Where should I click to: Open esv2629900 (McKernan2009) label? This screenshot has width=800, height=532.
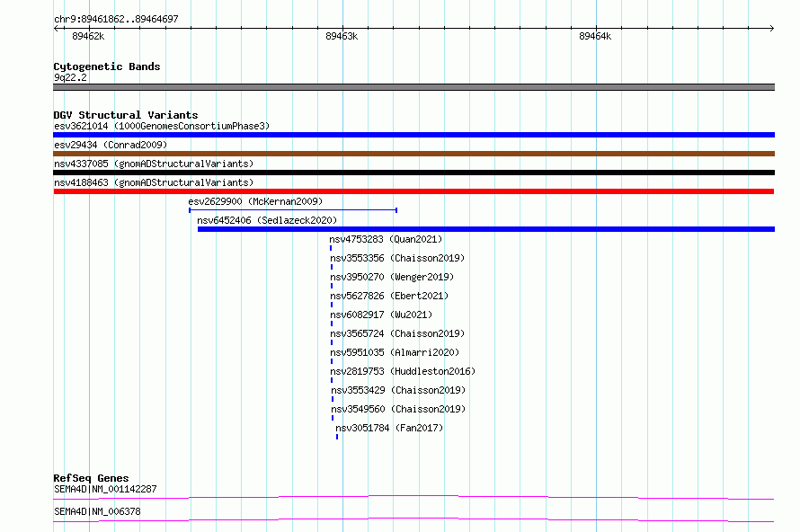coord(255,201)
